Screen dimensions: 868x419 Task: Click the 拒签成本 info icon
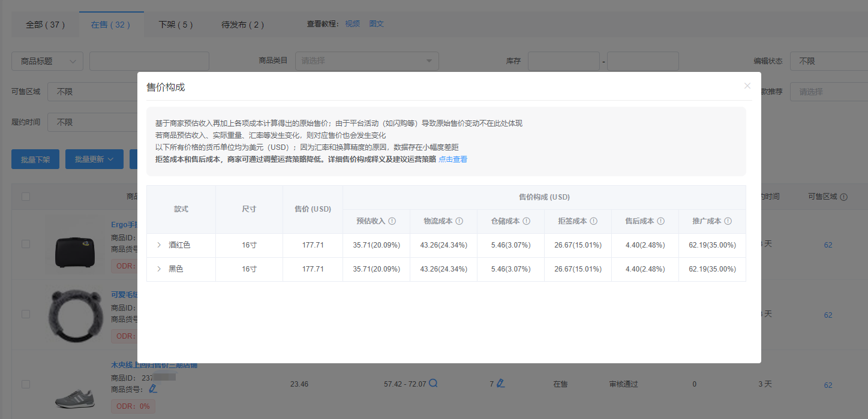point(594,221)
